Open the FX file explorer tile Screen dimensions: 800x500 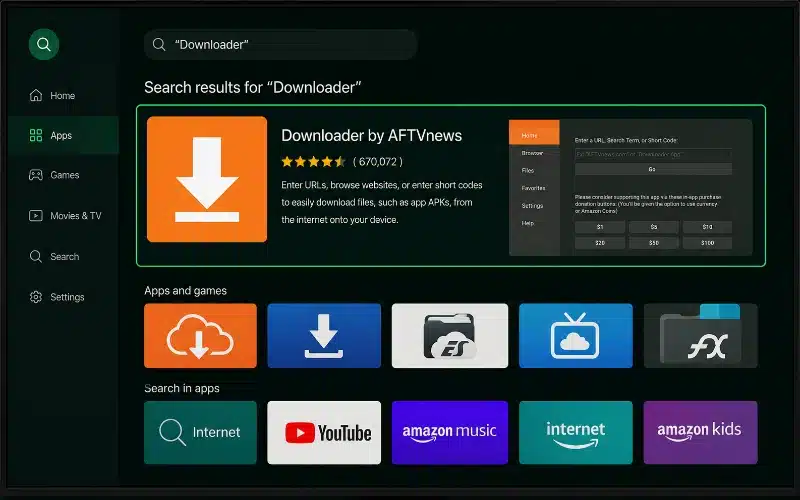pyautogui.click(x=701, y=336)
